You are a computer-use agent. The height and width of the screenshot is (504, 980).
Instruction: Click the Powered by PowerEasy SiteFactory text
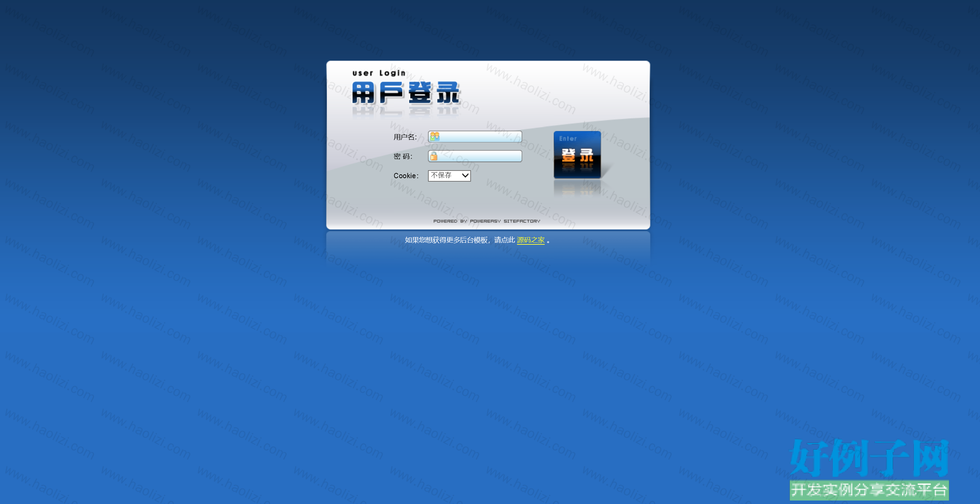(x=487, y=221)
